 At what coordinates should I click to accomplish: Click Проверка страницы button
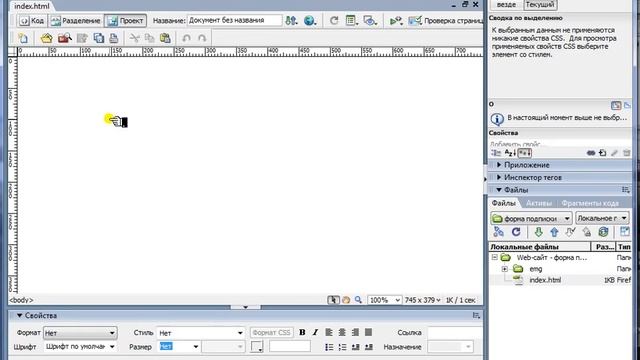click(x=446, y=20)
